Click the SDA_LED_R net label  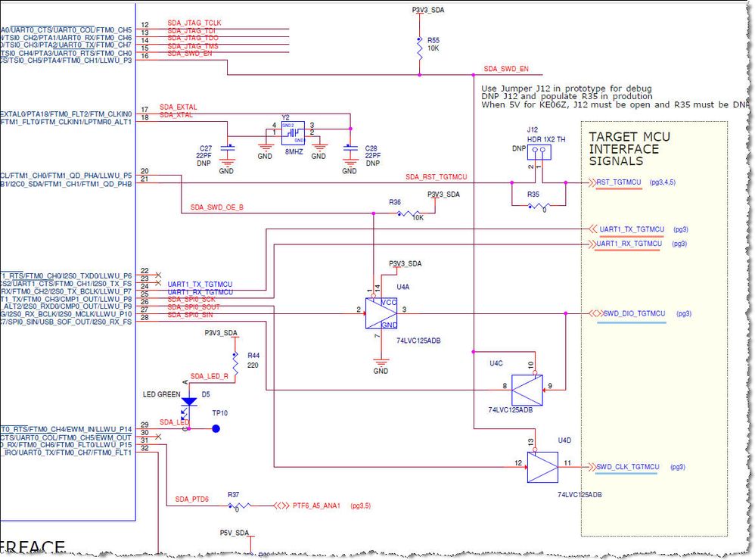pyautogui.click(x=209, y=376)
